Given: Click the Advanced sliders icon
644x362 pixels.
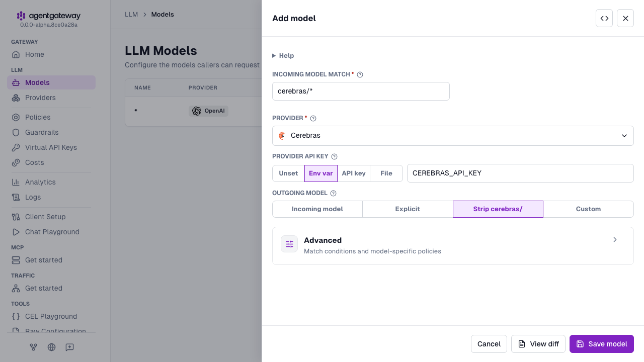Looking at the screenshot, I should click(289, 244).
